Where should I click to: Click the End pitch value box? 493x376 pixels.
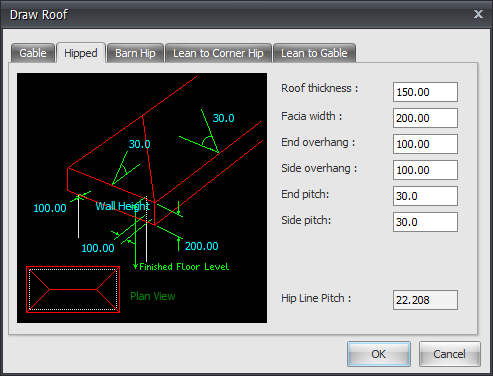pos(425,196)
